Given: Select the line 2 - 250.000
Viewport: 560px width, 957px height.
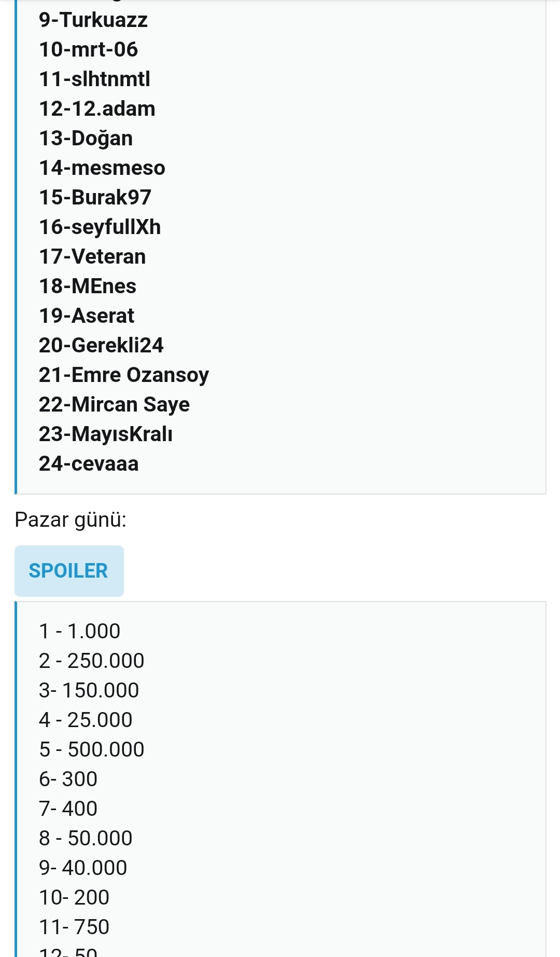Looking at the screenshot, I should (x=91, y=661).
